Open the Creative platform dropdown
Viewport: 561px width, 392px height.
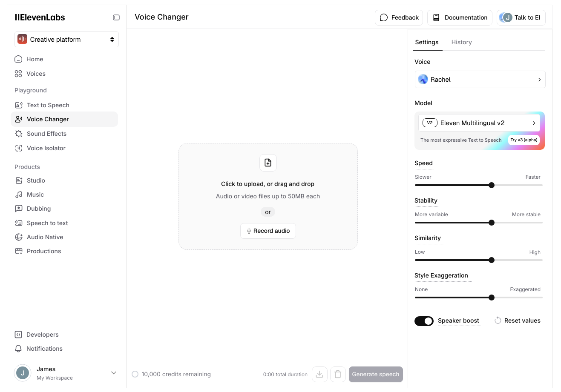pyautogui.click(x=66, y=40)
